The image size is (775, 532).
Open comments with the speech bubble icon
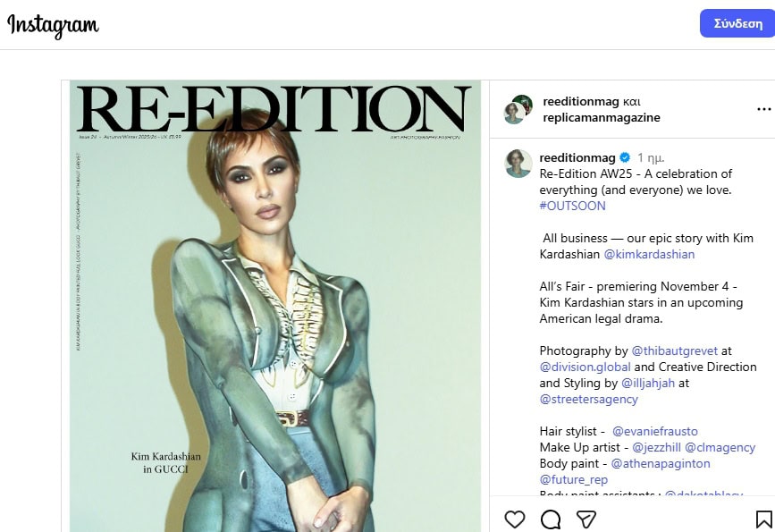click(551, 519)
